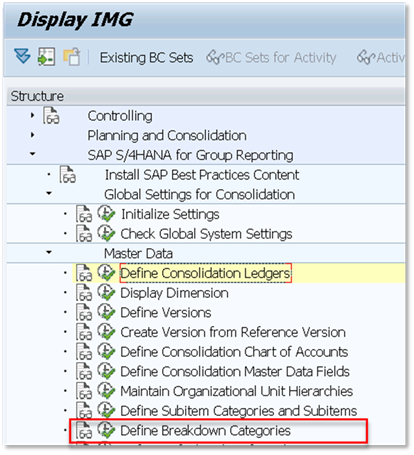Execute Define Versions activity icon

[x=106, y=312]
